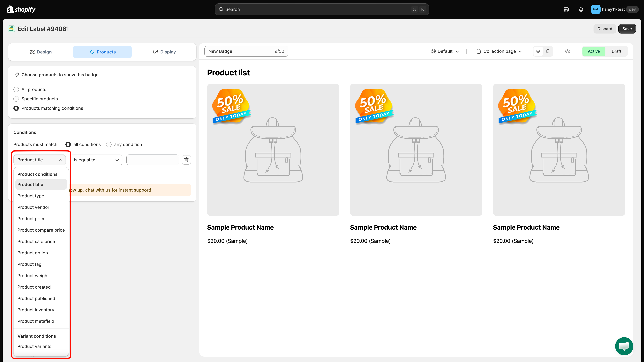Set label status to Draft
Viewport: 644px width, 362px height.
pos(616,51)
